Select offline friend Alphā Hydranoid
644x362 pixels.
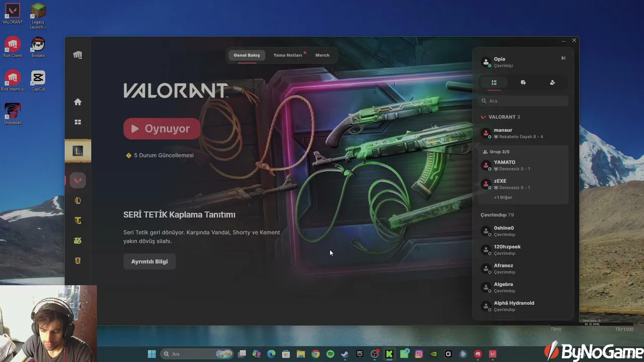[523, 306]
